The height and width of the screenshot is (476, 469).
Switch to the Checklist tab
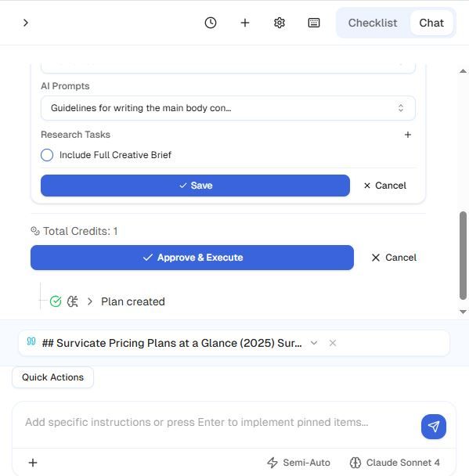(373, 23)
